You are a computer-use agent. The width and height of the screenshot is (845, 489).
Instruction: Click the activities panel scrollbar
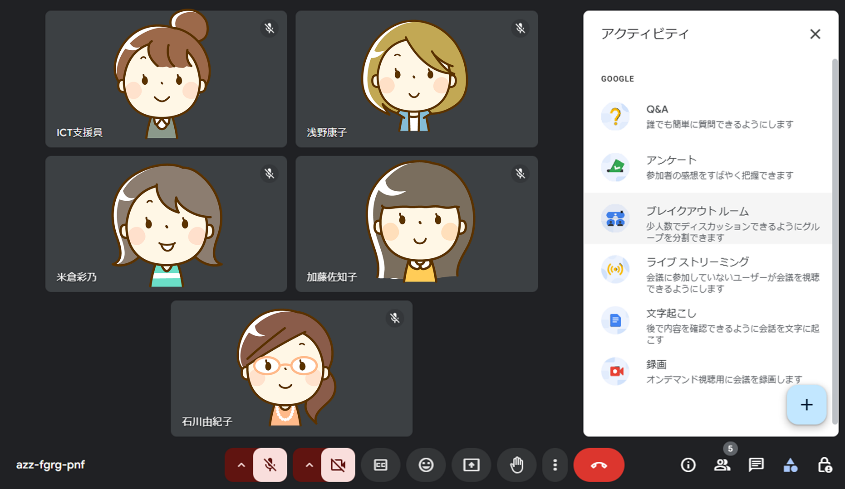pos(835,240)
